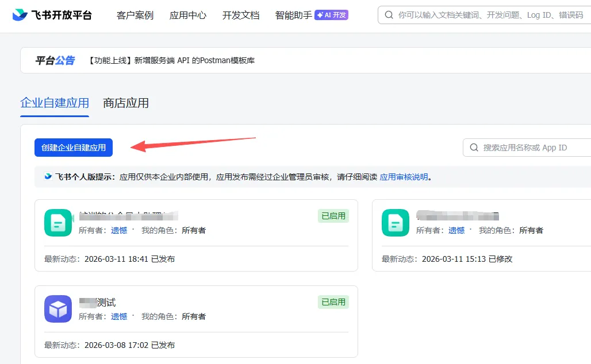Click 已启用 badge on the 测试 app card
The width and height of the screenshot is (591, 364).
333,302
